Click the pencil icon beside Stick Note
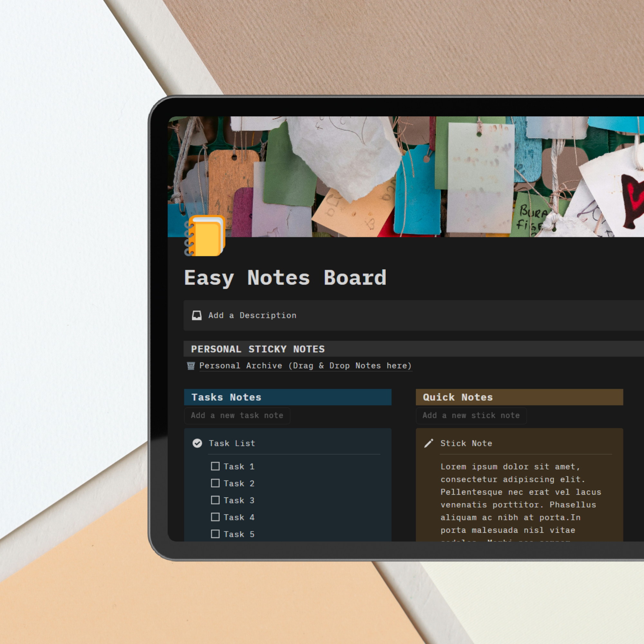644x644 pixels. coord(429,443)
